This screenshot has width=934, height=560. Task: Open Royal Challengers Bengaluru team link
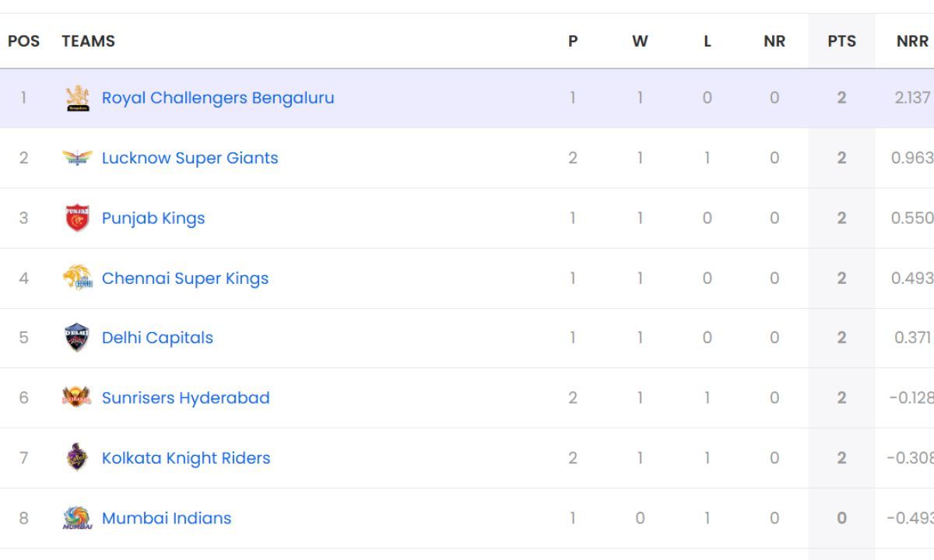[x=218, y=98]
